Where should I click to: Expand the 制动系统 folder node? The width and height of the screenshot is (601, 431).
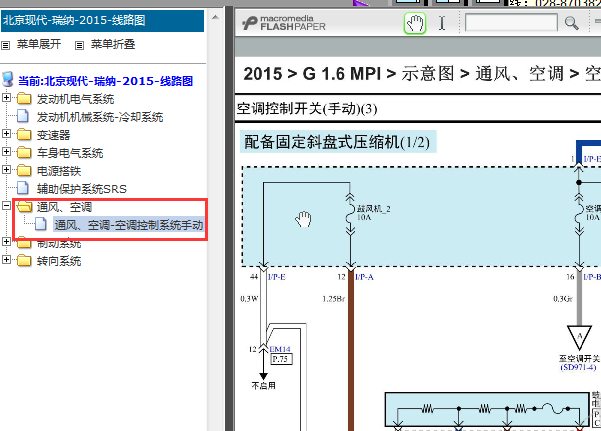point(6,242)
